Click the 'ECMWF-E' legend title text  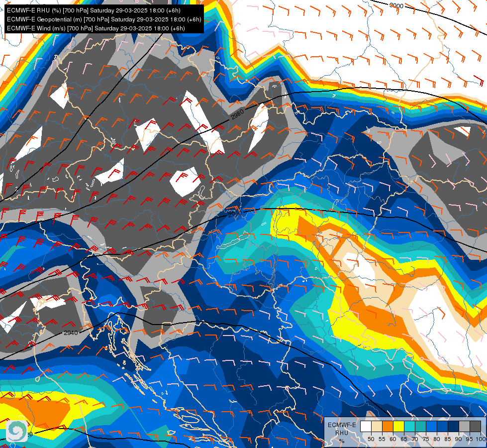click(x=342, y=425)
